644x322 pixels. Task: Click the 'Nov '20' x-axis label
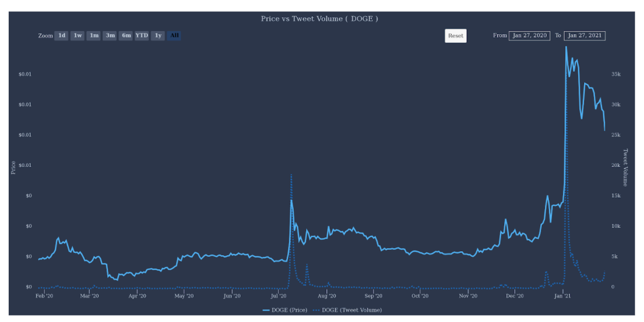[468, 296]
